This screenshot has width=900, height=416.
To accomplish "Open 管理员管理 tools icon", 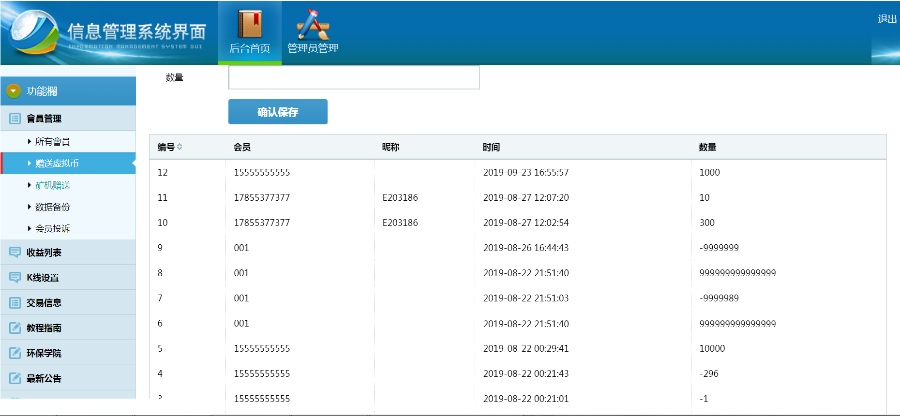I will tap(313, 24).
